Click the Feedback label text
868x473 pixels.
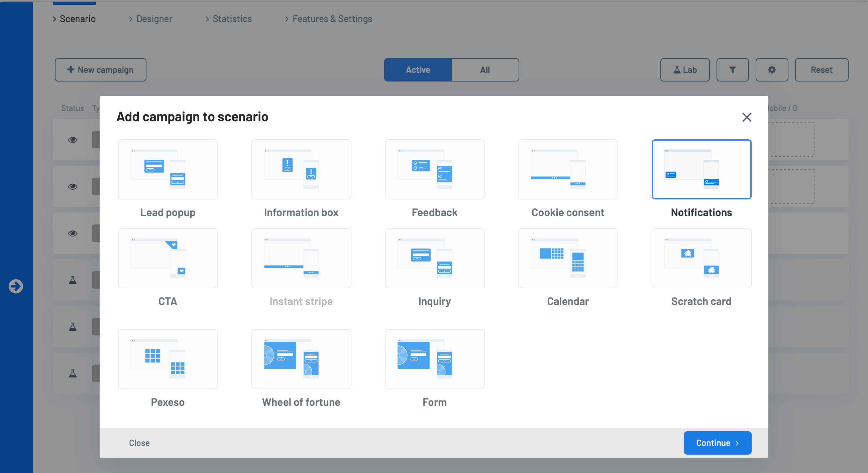tap(435, 212)
